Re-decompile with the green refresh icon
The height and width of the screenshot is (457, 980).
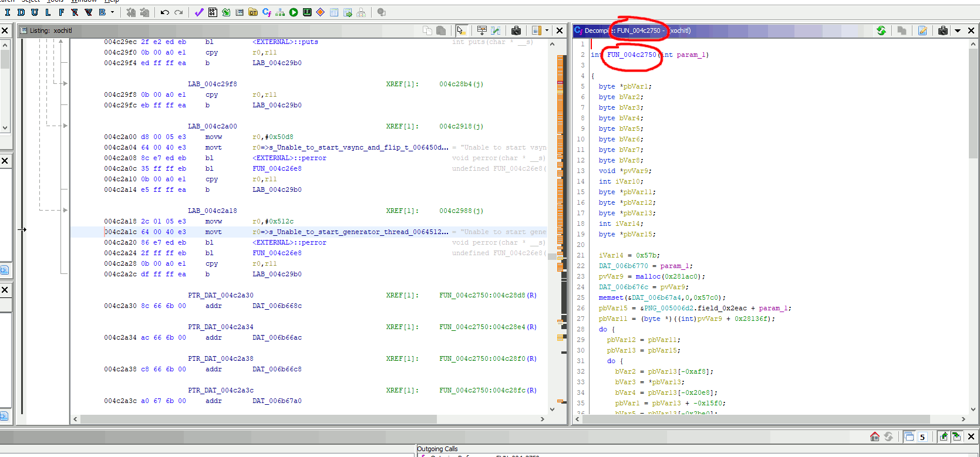pyautogui.click(x=881, y=31)
